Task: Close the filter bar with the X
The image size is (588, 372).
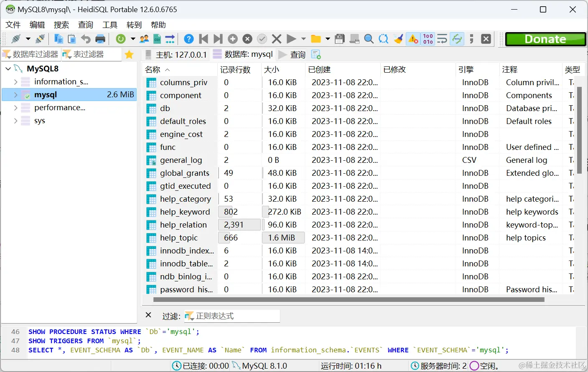Action: 148,315
